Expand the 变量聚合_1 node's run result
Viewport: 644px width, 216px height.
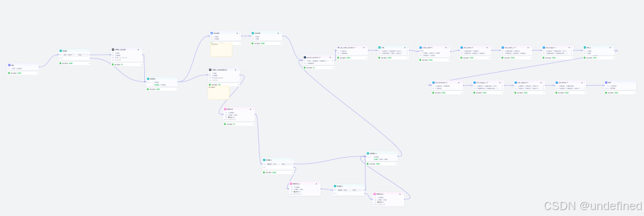point(396,164)
